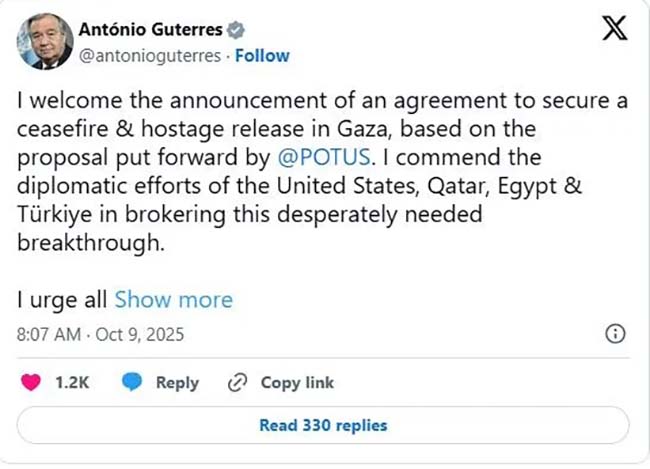Open the @antonioguterres handle link
The height and width of the screenshot is (469, 650).
pyautogui.click(x=149, y=55)
